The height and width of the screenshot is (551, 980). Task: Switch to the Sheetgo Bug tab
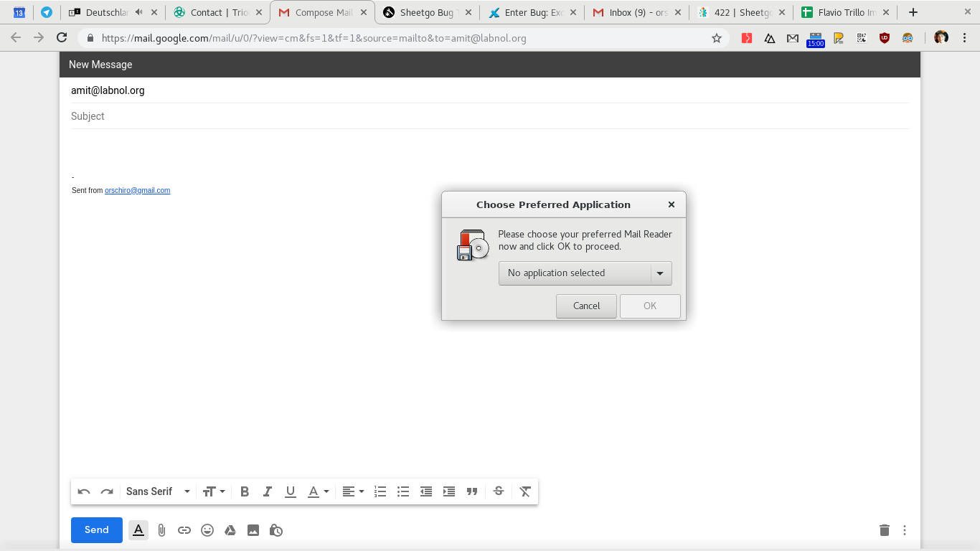[426, 12]
